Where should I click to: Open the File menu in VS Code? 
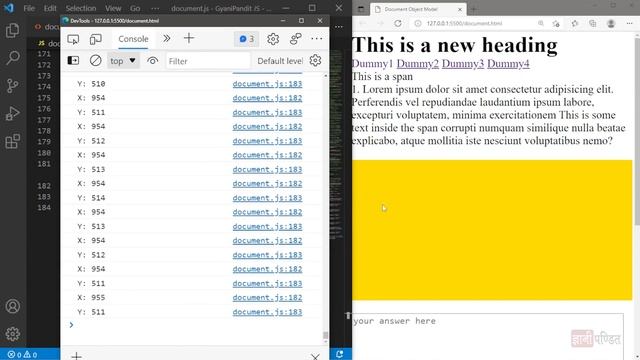tap(29, 8)
